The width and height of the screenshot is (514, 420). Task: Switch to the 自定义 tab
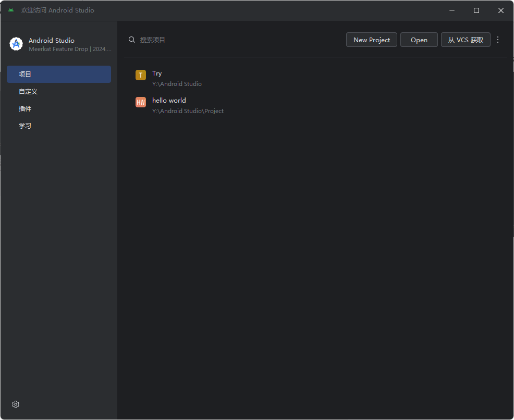click(59, 91)
